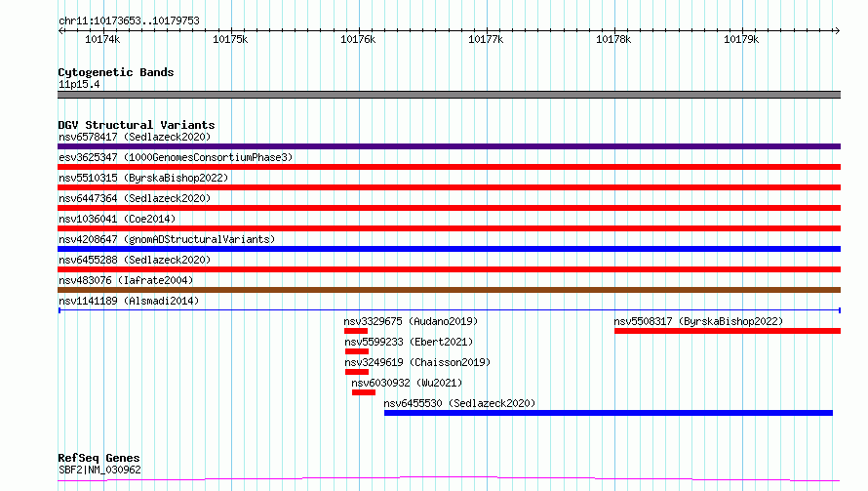Screen dimensions: 868x491
Task: Select the red nsv5508317 variant bar
Action: coord(728,331)
